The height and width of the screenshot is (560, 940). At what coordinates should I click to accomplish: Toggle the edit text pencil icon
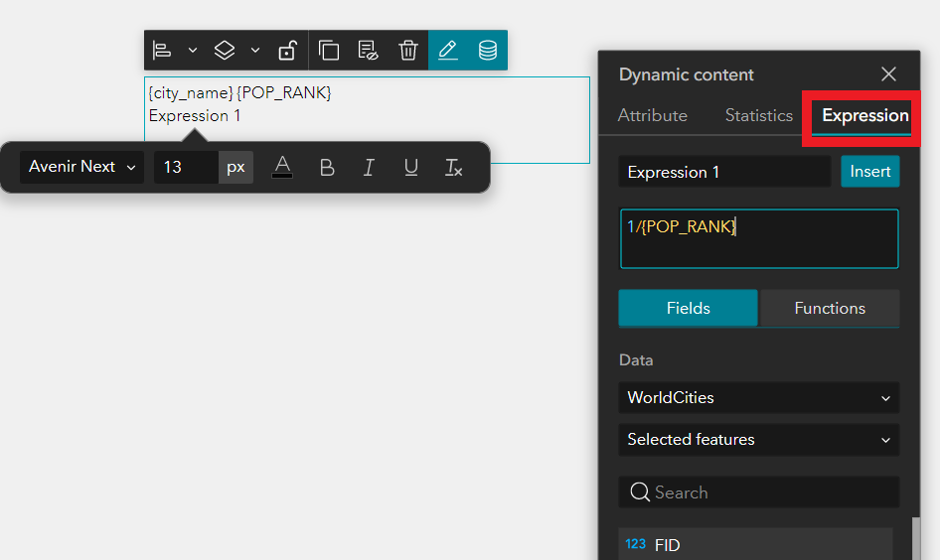click(x=448, y=51)
